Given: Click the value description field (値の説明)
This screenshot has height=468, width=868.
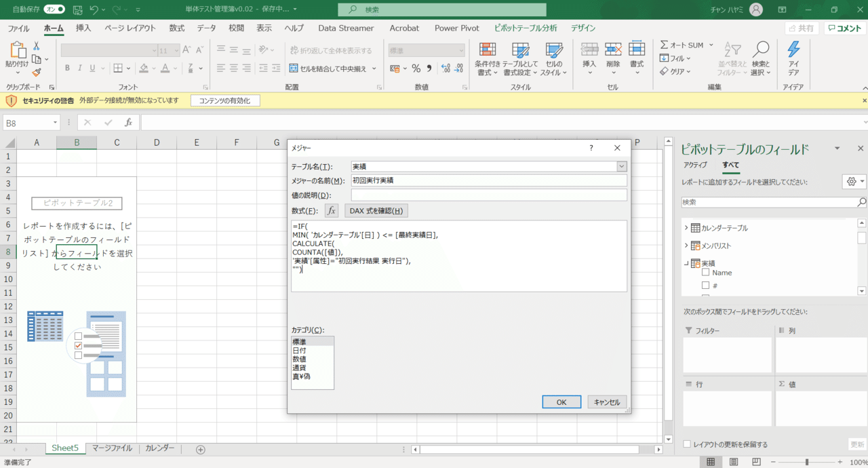Looking at the screenshot, I should tap(489, 195).
